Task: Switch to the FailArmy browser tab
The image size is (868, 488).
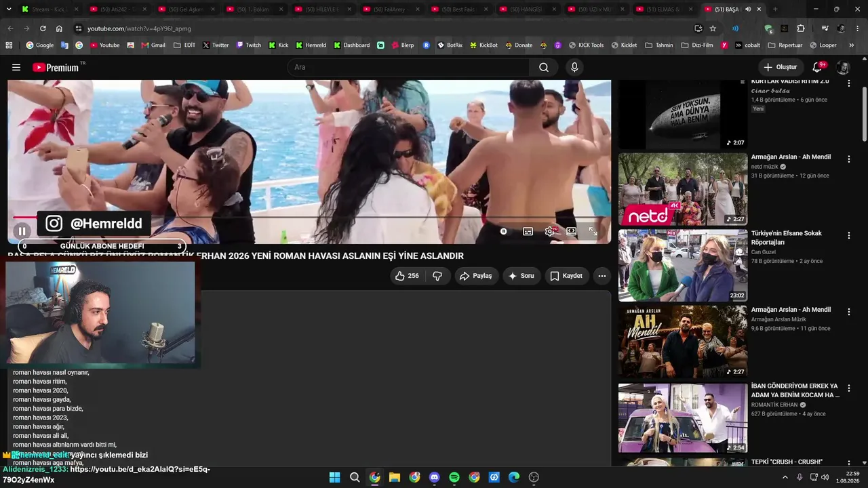Action: tap(391, 9)
